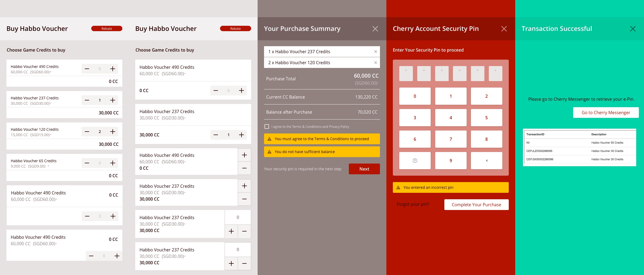The width and height of the screenshot is (644, 275).
Task: Decrease Habbo Voucher 120 Credits quantity
Action: tap(87, 132)
